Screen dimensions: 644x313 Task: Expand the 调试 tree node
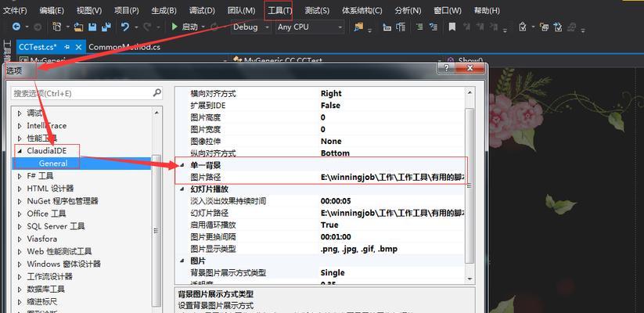click(x=20, y=113)
